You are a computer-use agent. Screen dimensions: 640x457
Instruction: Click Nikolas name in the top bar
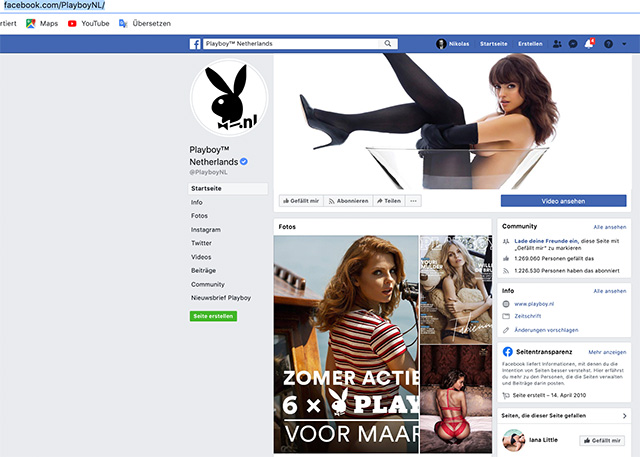pos(459,44)
